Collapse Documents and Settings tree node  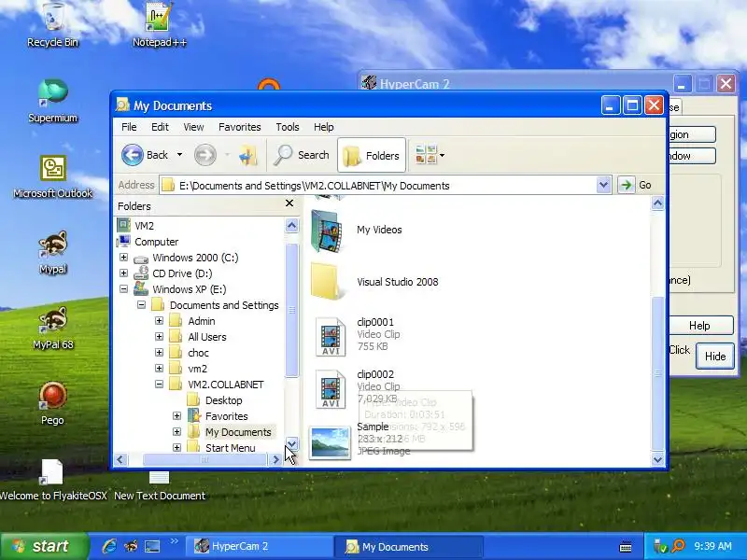(141, 304)
